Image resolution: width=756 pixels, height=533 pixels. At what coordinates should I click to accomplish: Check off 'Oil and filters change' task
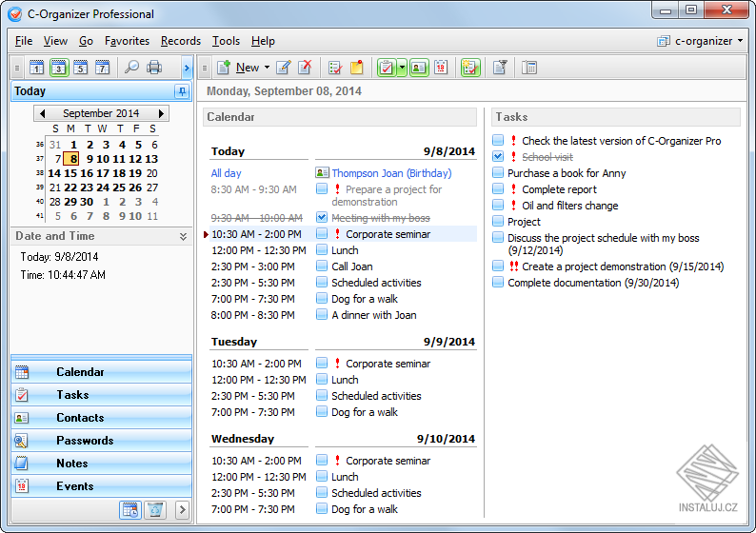click(x=498, y=205)
